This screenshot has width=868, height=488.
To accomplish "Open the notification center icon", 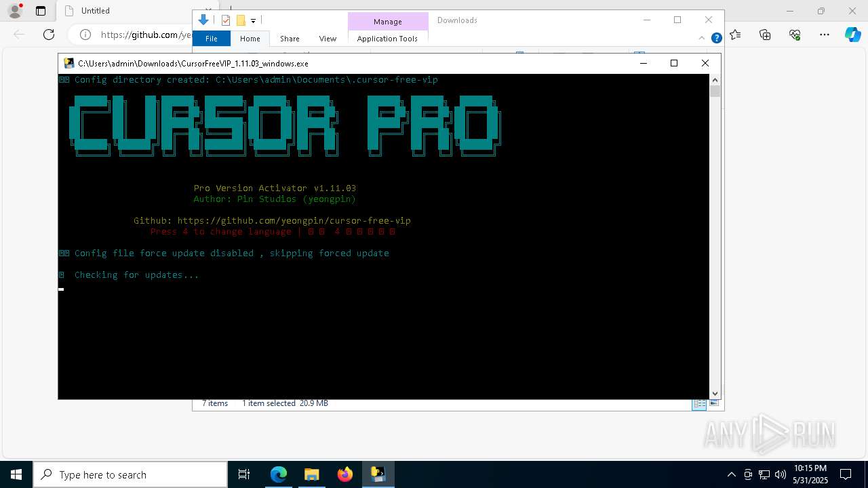I will click(846, 474).
